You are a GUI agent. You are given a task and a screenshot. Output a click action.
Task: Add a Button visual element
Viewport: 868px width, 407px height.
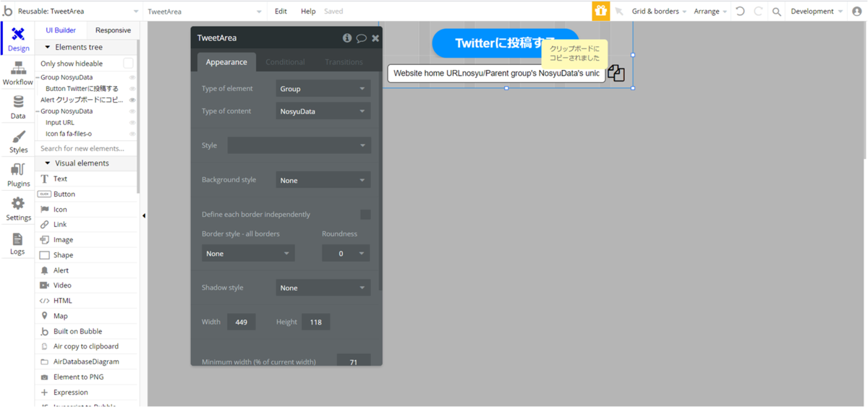point(86,194)
